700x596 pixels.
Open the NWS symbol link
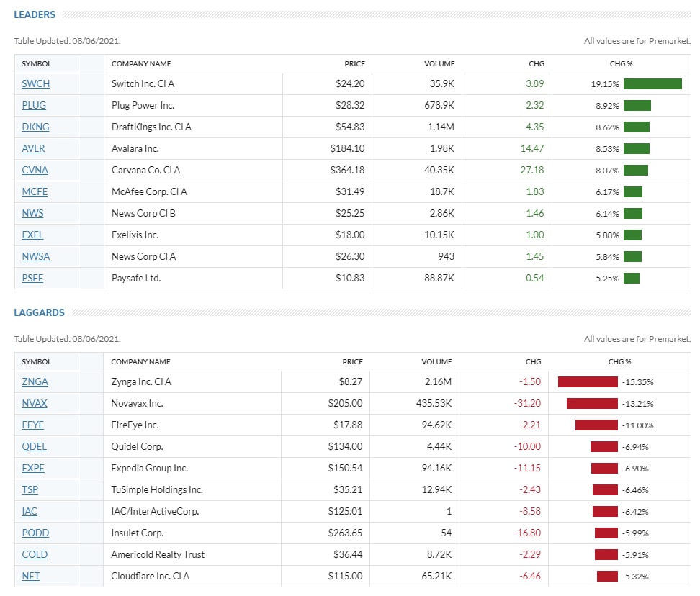click(x=32, y=213)
